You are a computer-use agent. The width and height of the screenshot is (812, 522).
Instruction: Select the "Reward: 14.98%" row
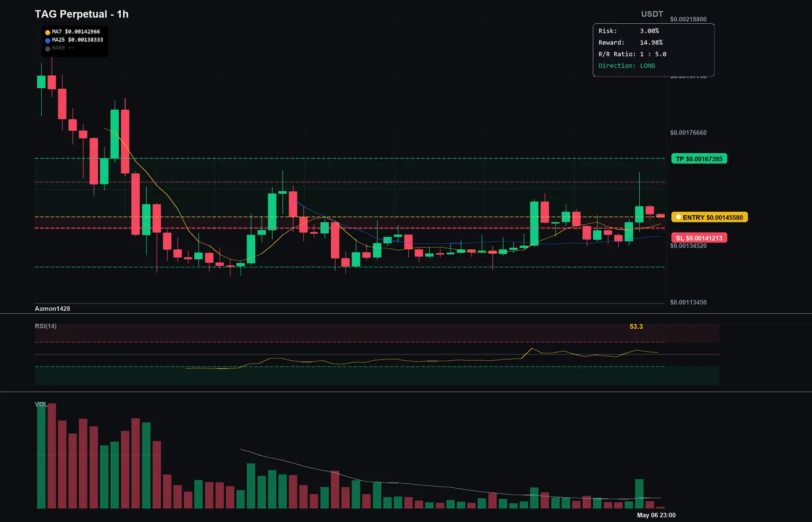pos(630,42)
